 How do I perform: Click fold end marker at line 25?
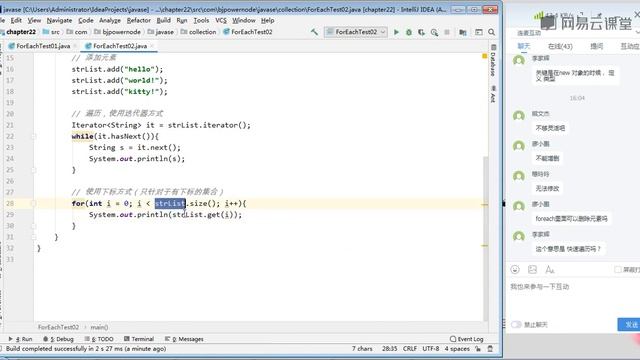coord(34,170)
